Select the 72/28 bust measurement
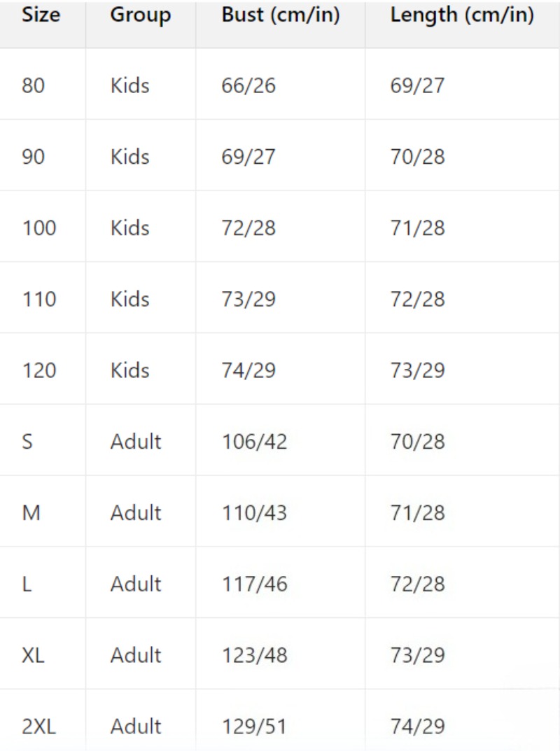 click(248, 228)
